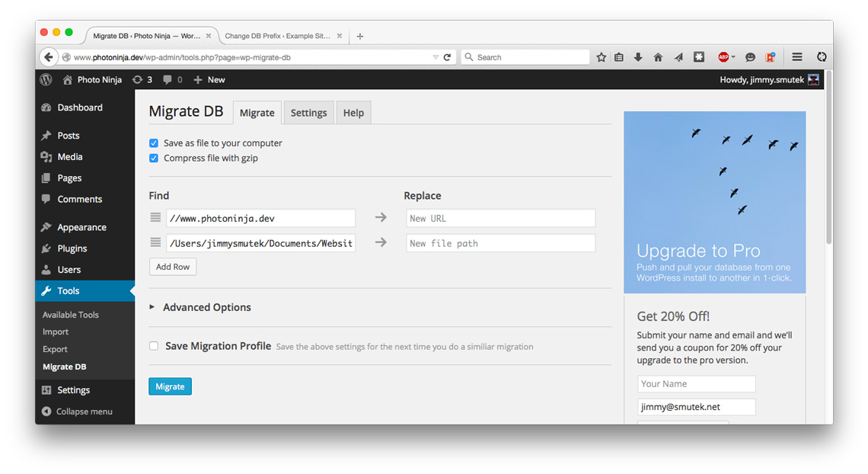Click the user avatar next to Howdy
Viewport: 868px width, 474px height.
(813, 80)
